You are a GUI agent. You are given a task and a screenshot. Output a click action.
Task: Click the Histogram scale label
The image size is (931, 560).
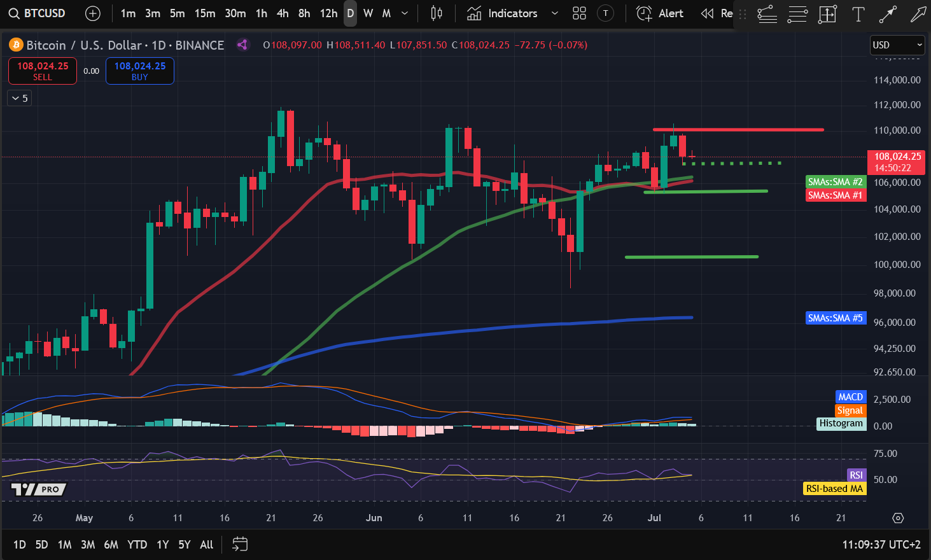841,424
